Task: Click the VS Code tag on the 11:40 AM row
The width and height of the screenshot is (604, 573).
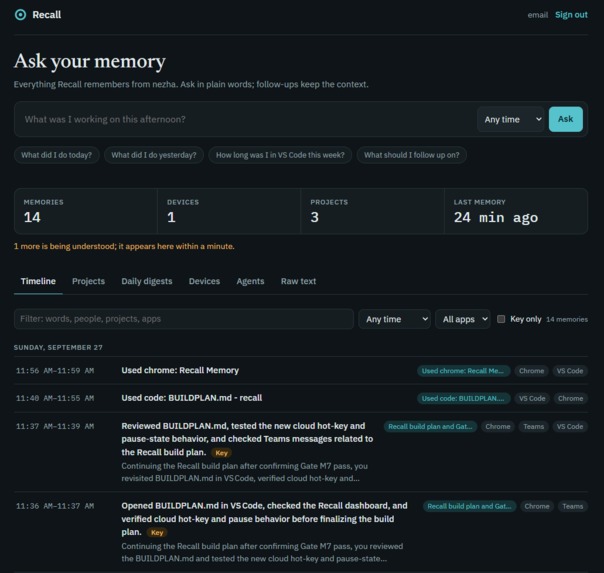Action: pyautogui.click(x=532, y=399)
